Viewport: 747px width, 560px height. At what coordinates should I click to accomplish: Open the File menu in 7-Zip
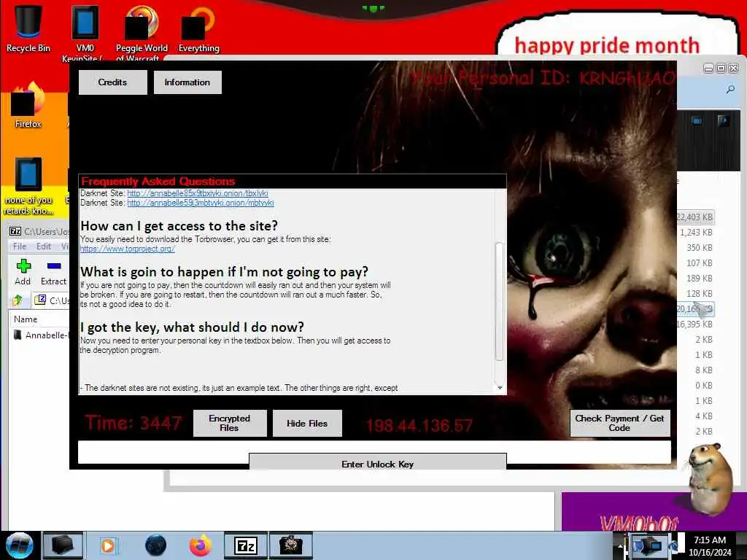coord(20,246)
